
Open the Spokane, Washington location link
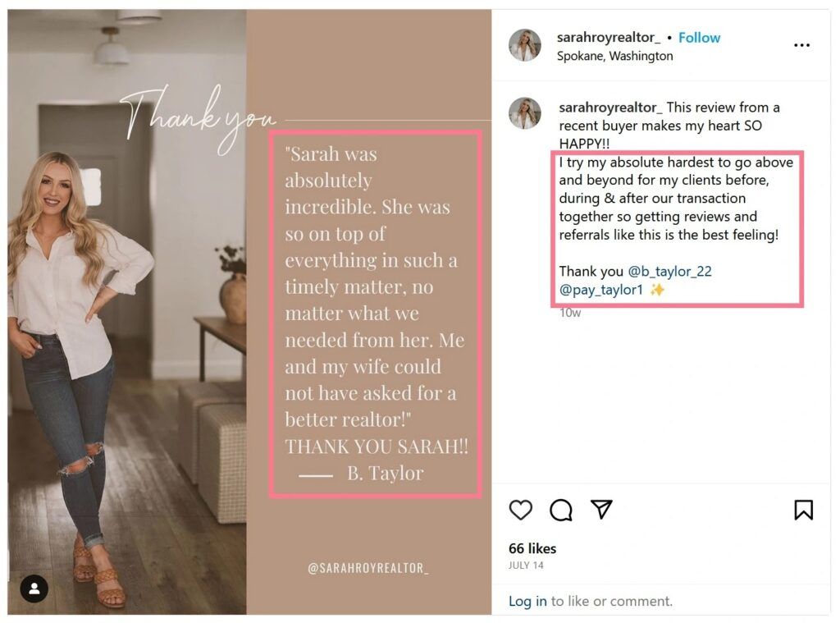(x=614, y=56)
